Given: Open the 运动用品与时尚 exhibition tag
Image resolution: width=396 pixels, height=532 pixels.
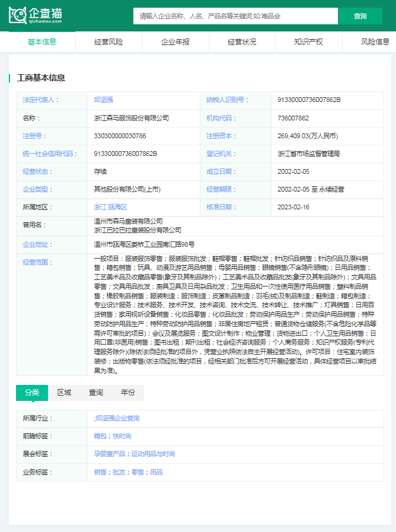Looking at the screenshot, I should point(154,454).
